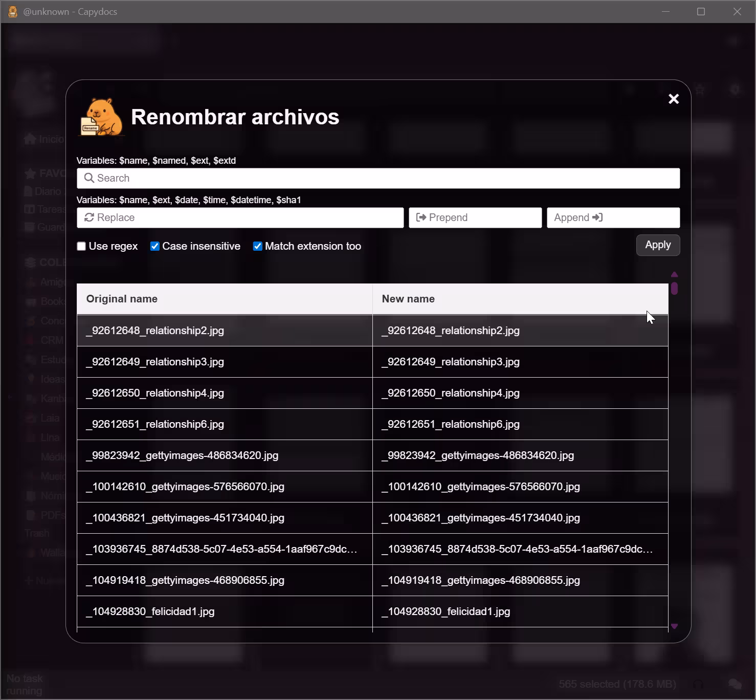Viewport: 756px width, 700px height.
Task: Click the purple scrollbar thumb
Action: point(674,288)
